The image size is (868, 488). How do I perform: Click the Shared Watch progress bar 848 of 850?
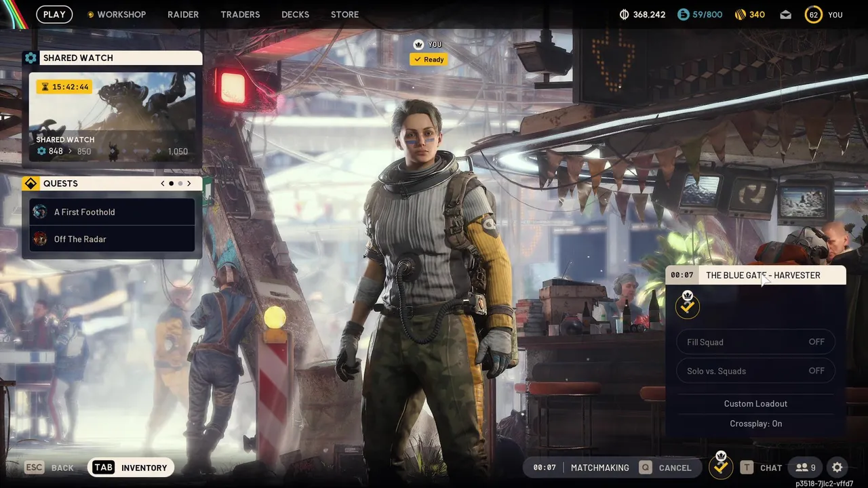point(112,151)
